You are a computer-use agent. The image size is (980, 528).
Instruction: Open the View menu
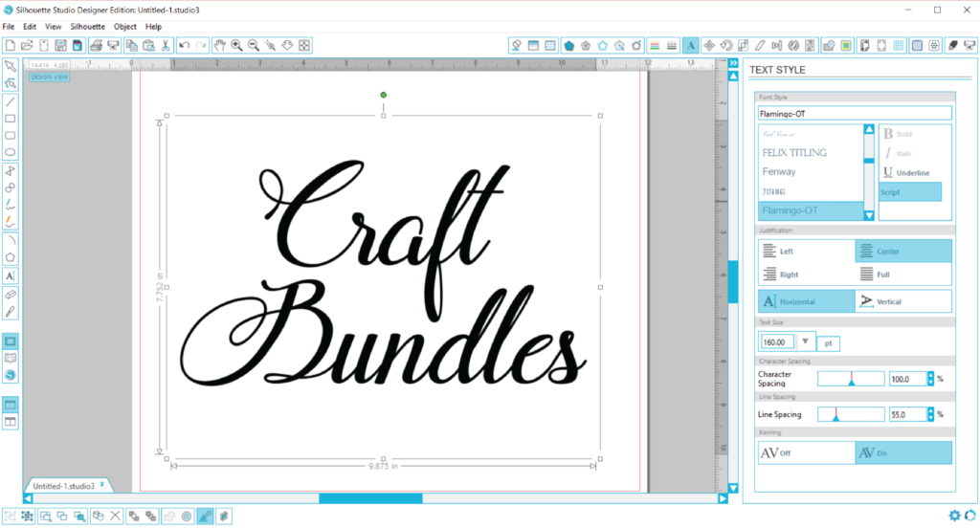tap(54, 27)
